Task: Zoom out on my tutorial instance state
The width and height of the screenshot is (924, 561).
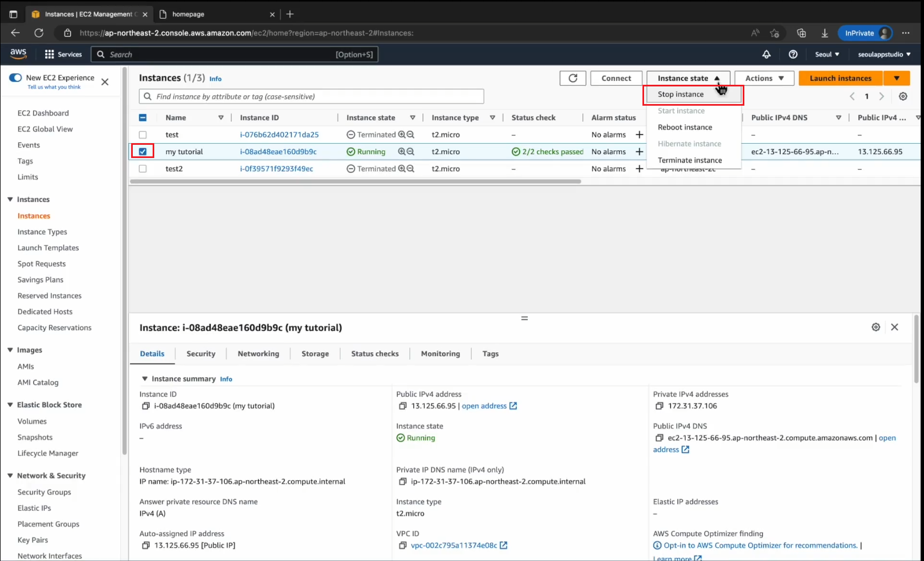Action: pyautogui.click(x=410, y=151)
